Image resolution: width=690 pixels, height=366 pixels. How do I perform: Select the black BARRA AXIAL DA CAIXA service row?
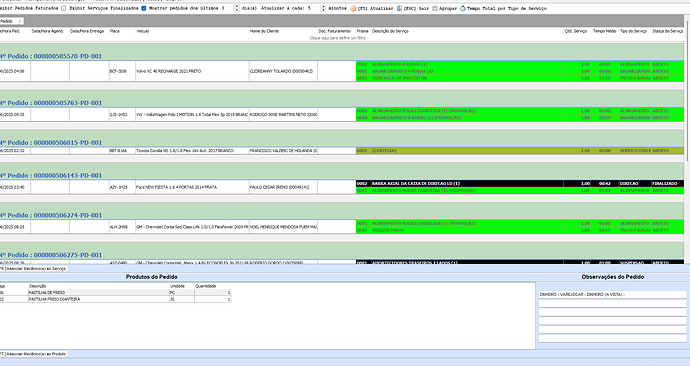point(520,183)
